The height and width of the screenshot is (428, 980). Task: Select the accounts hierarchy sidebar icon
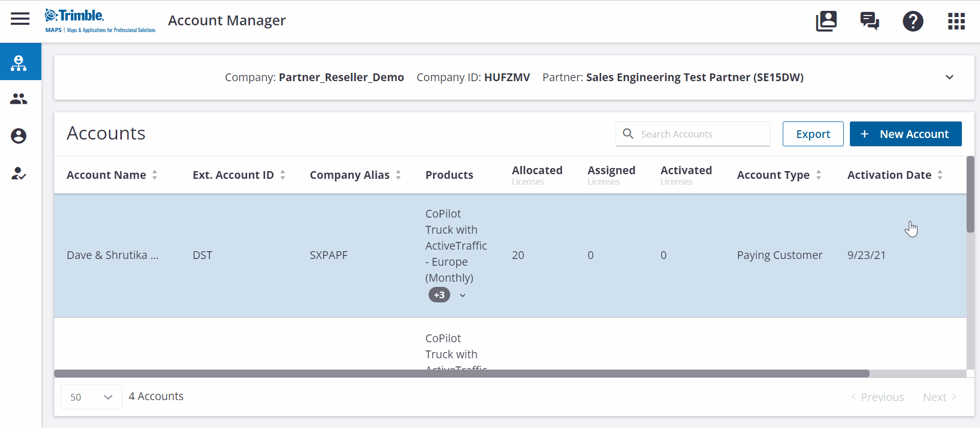(19, 63)
